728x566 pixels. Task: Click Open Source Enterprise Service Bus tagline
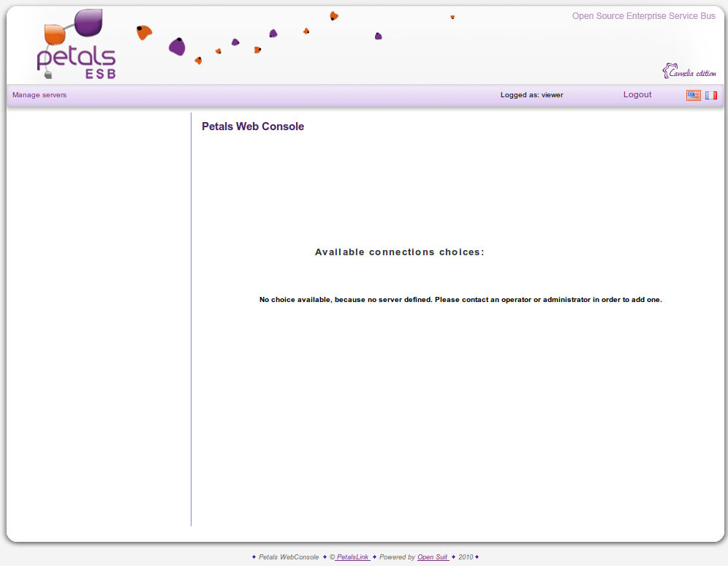(643, 16)
